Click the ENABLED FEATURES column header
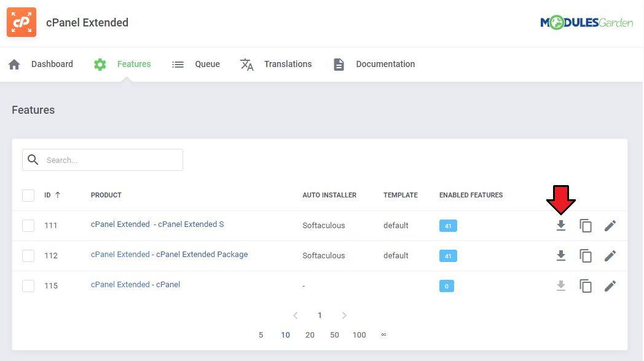Screen dimensions: 644x361 (471, 196)
